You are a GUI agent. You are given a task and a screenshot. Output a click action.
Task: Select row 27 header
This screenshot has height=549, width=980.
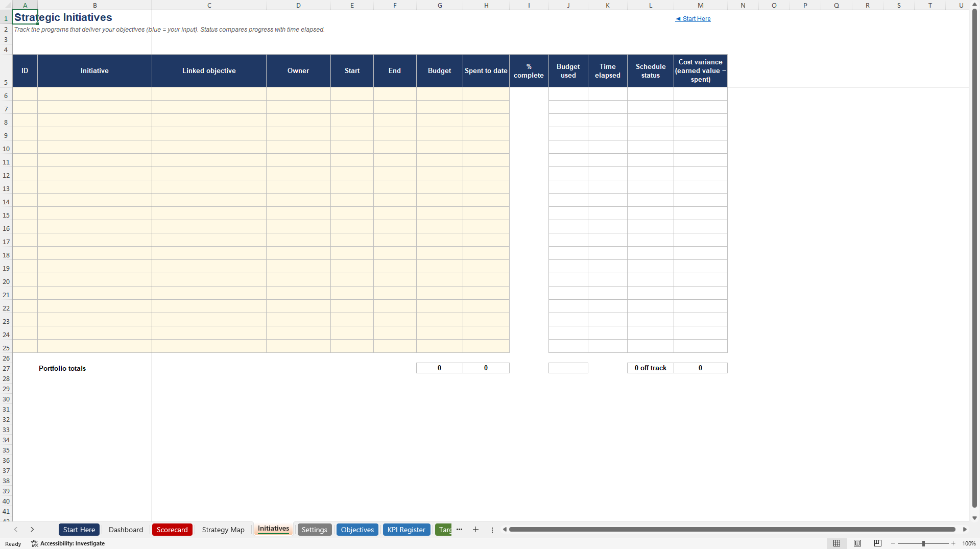(x=6, y=368)
